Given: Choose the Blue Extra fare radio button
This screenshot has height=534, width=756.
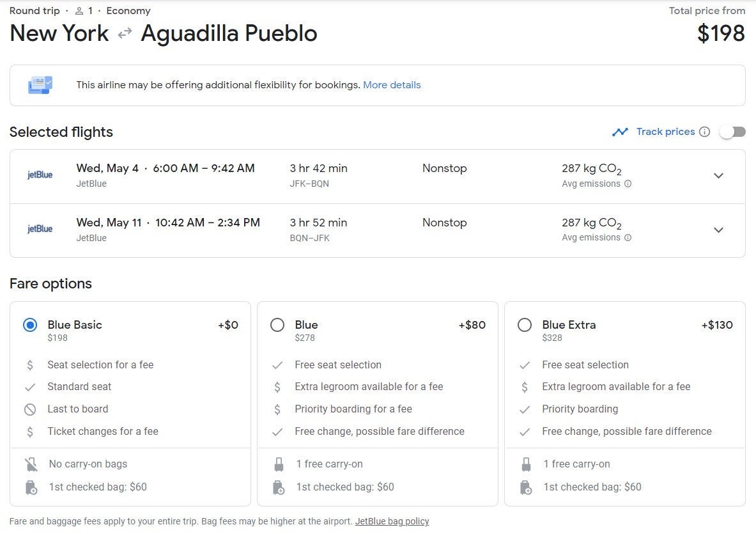Looking at the screenshot, I should coord(525,325).
